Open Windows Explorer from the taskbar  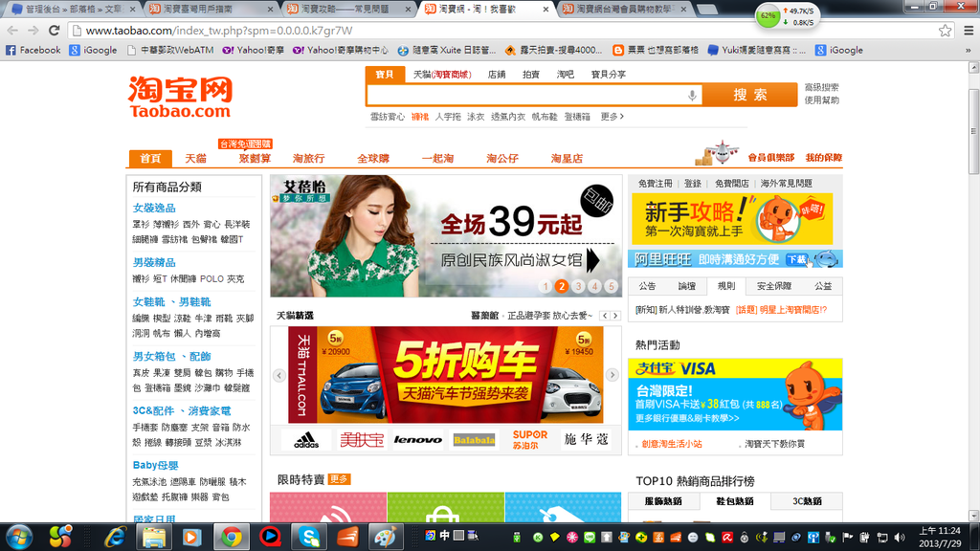coord(154,538)
